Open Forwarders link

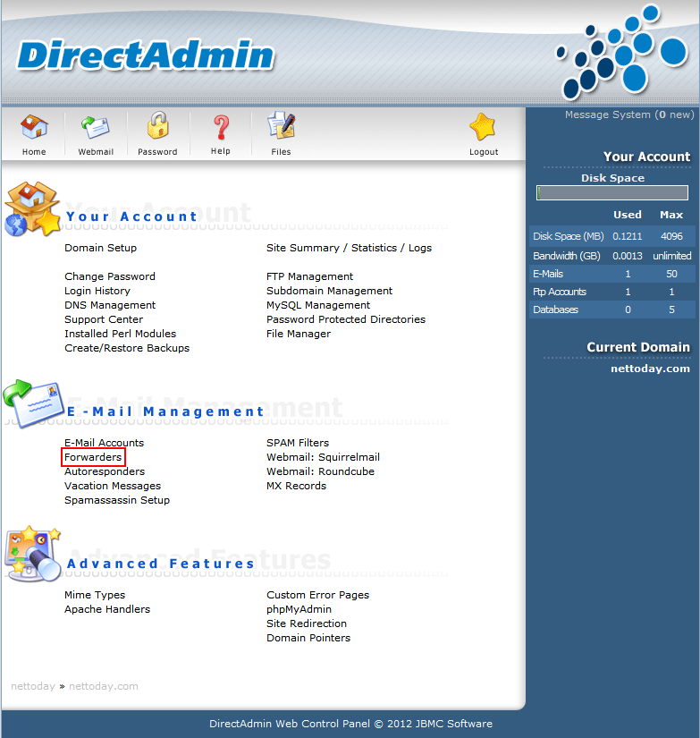point(93,457)
